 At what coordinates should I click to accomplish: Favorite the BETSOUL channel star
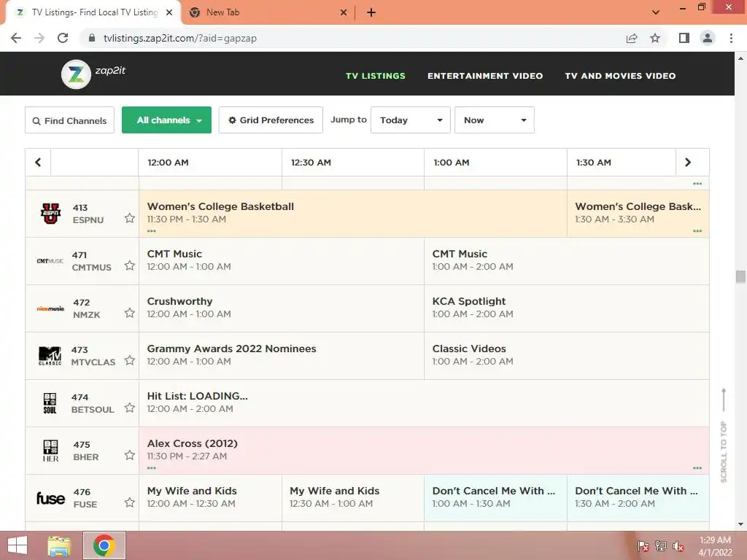coord(130,408)
